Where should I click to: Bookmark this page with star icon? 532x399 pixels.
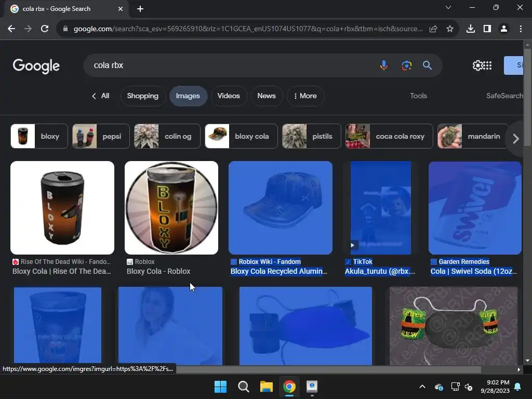click(450, 29)
